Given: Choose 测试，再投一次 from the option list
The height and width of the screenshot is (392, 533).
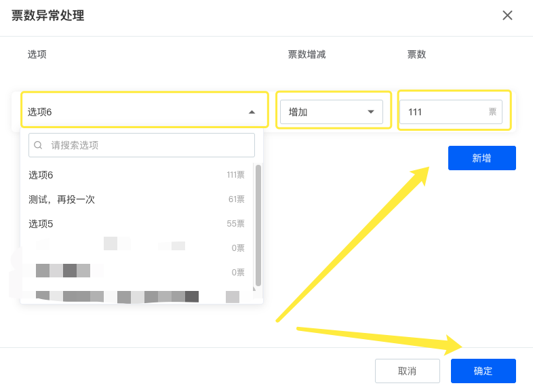Looking at the screenshot, I should (x=136, y=199).
